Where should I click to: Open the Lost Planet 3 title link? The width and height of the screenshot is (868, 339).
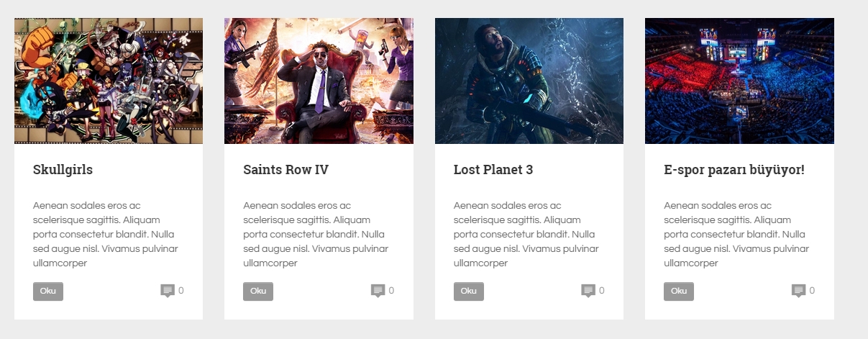(x=493, y=170)
